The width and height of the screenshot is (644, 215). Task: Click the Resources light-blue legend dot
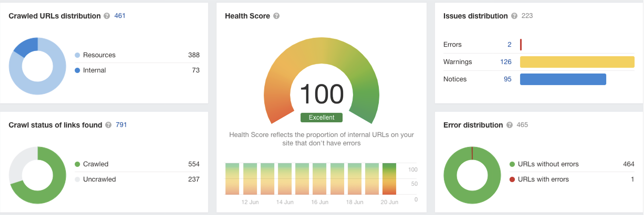coord(77,55)
